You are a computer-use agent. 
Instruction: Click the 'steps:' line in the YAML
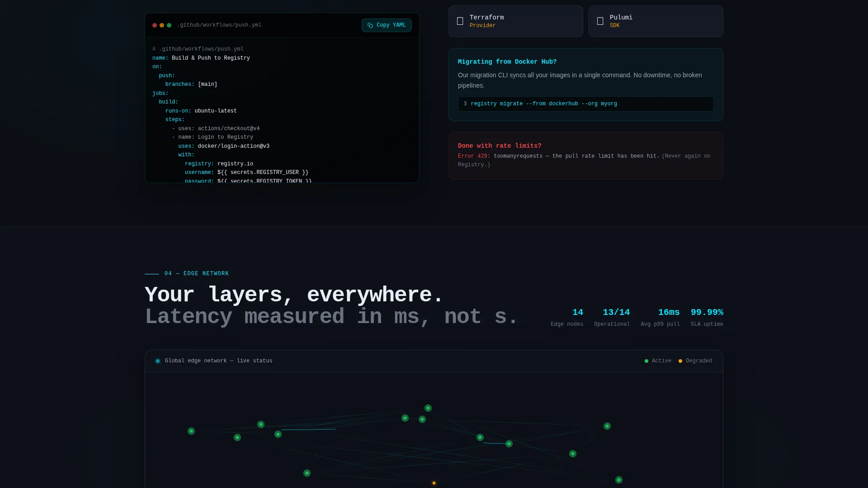click(x=175, y=120)
